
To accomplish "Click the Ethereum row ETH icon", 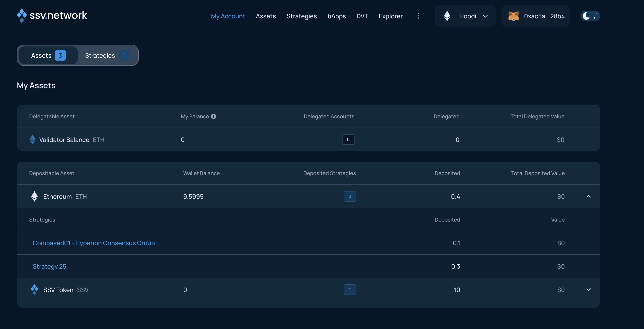I will click(34, 196).
